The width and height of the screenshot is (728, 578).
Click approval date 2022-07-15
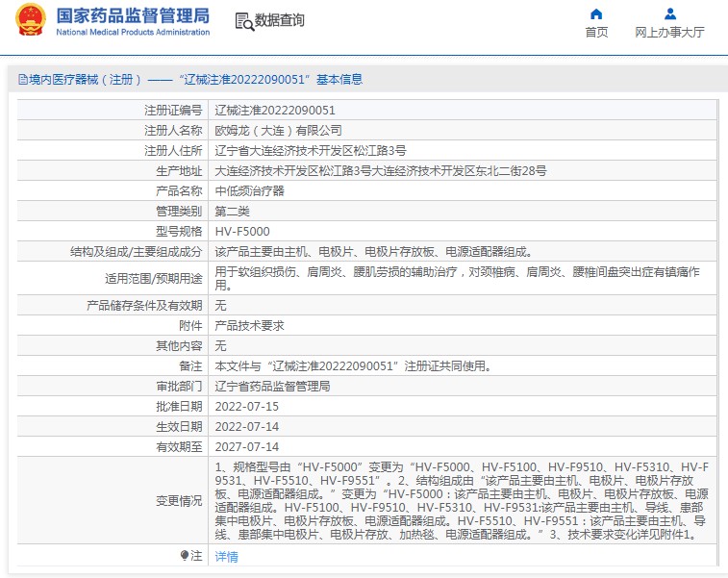[247, 406]
